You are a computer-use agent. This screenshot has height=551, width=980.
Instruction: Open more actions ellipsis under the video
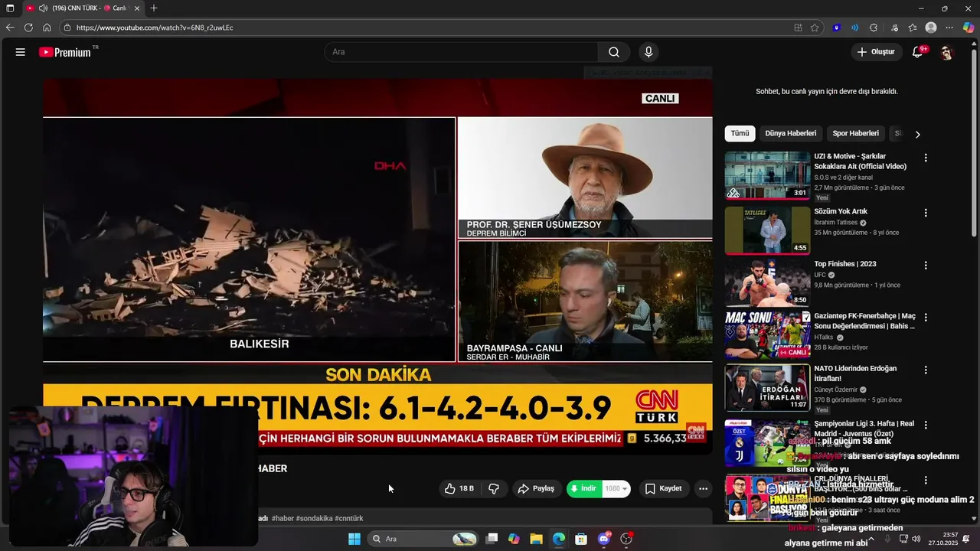point(703,488)
